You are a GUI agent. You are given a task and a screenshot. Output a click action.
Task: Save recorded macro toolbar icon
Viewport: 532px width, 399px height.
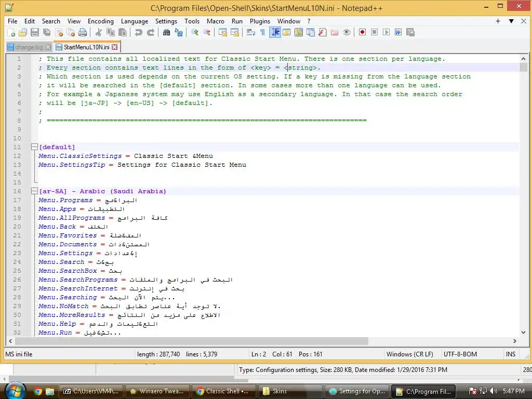(x=410, y=32)
